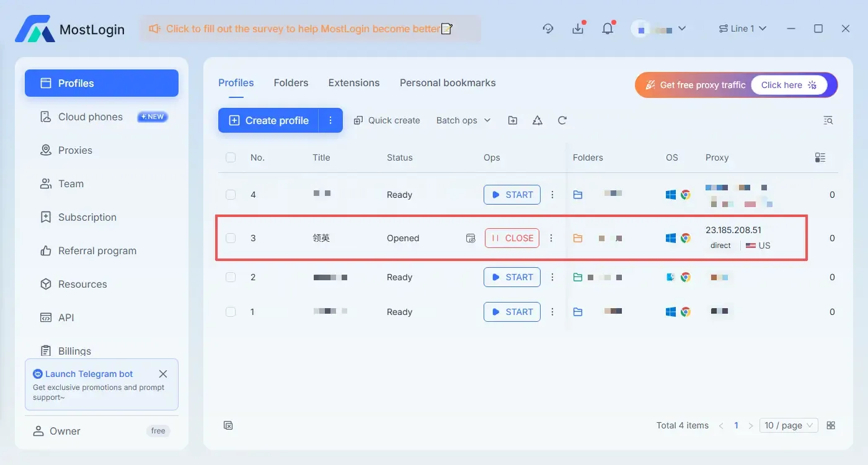Switch to the Extensions tab
Screen dimensions: 868x465
(x=353, y=82)
